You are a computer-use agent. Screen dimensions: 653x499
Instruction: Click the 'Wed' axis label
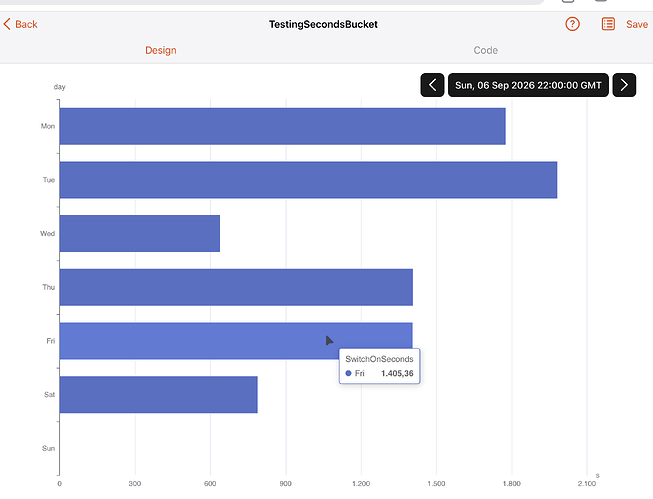point(47,233)
